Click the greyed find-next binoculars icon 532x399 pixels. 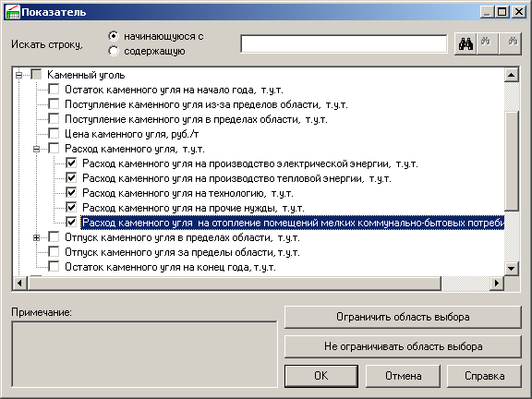pos(510,44)
